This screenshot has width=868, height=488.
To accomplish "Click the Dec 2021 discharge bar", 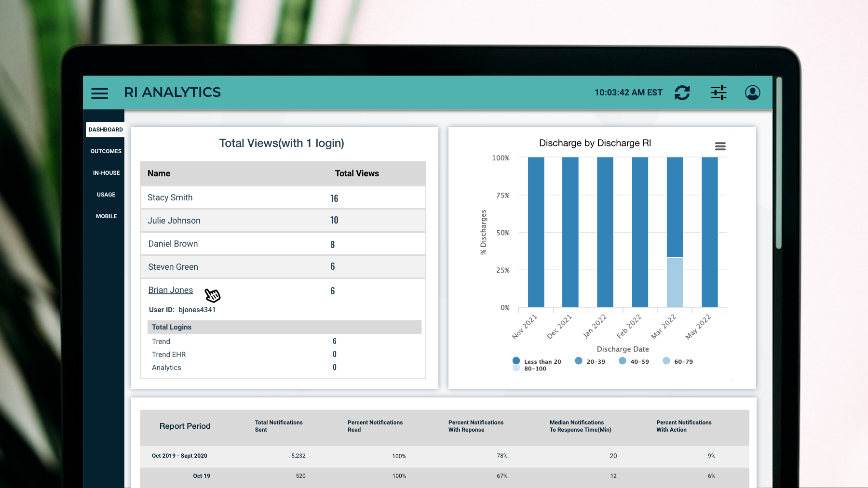I will click(570, 232).
